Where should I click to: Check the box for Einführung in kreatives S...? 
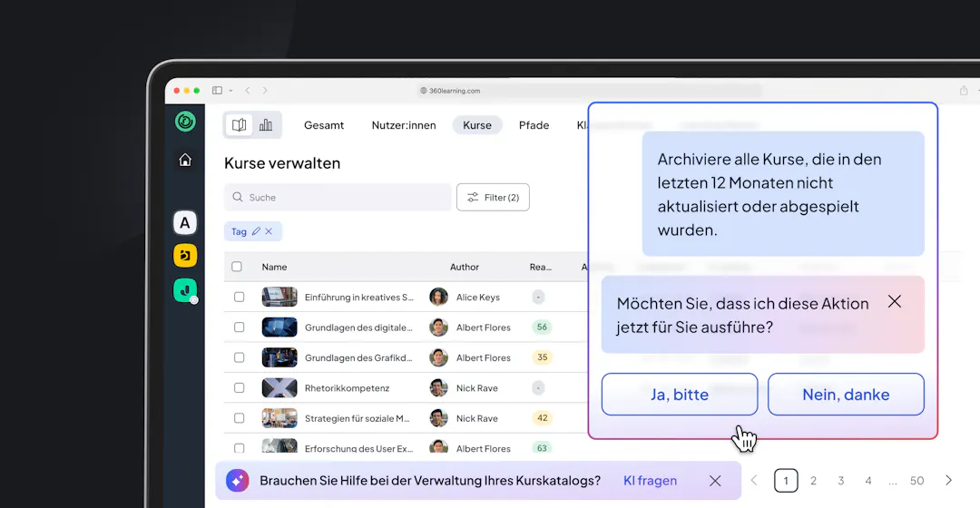pyautogui.click(x=239, y=297)
